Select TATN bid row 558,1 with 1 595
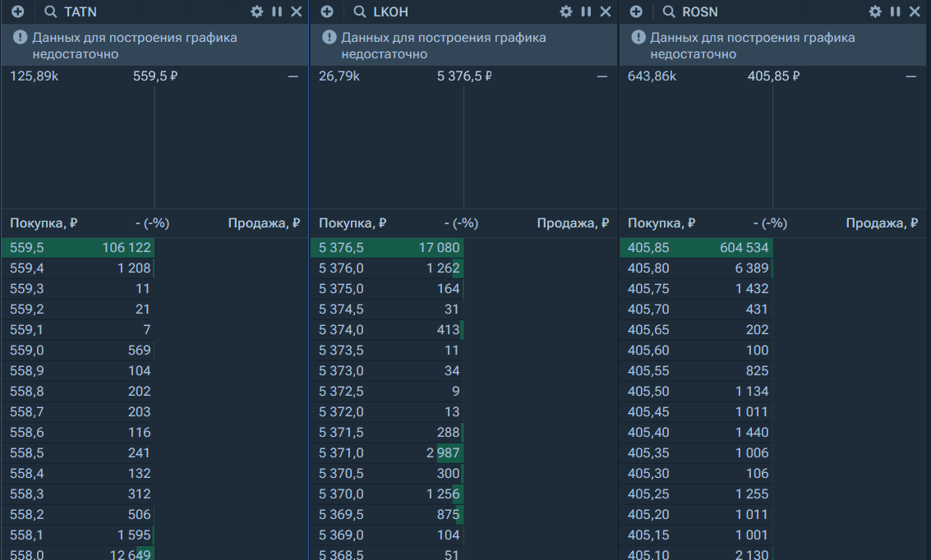 coord(78,535)
